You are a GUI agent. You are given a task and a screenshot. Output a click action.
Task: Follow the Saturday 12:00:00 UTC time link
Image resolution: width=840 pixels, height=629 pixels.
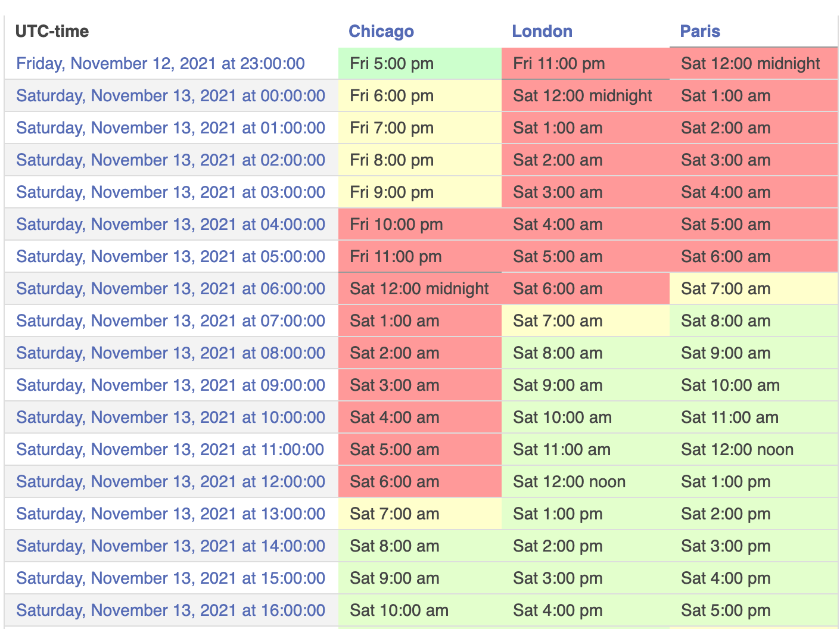170,482
